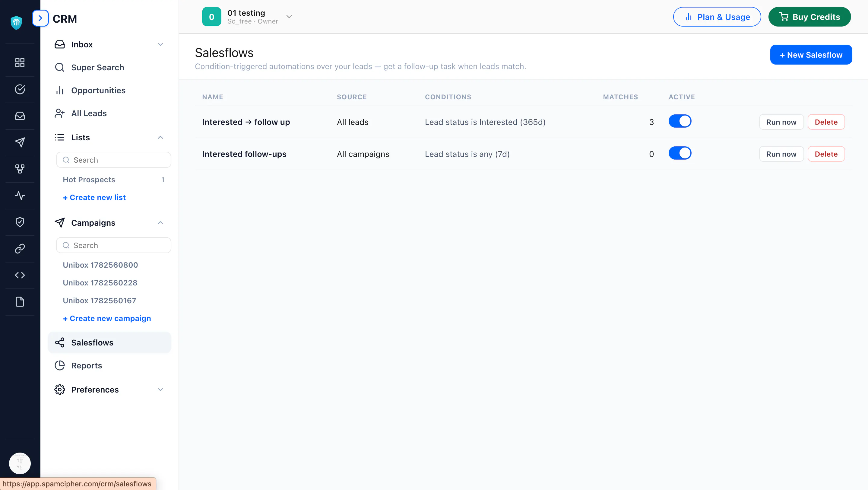
Task: Click the Super Search magnifier icon
Action: pyautogui.click(x=60, y=67)
